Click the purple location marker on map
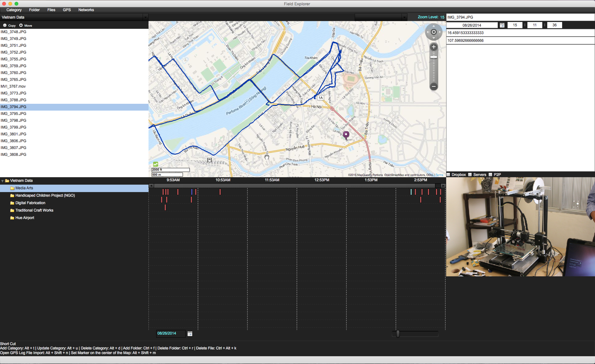This screenshot has width=595, height=364. coord(346,134)
